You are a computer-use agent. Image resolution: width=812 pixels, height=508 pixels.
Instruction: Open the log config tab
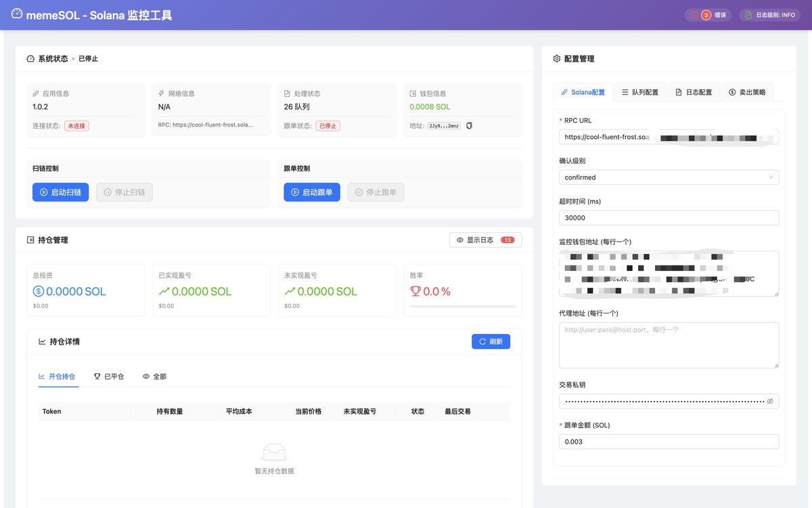[694, 92]
